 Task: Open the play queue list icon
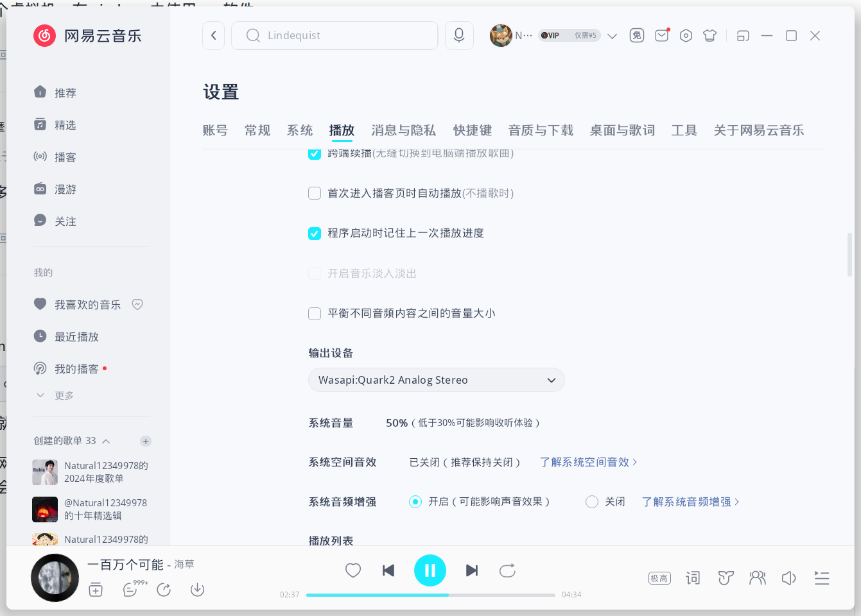click(x=822, y=578)
